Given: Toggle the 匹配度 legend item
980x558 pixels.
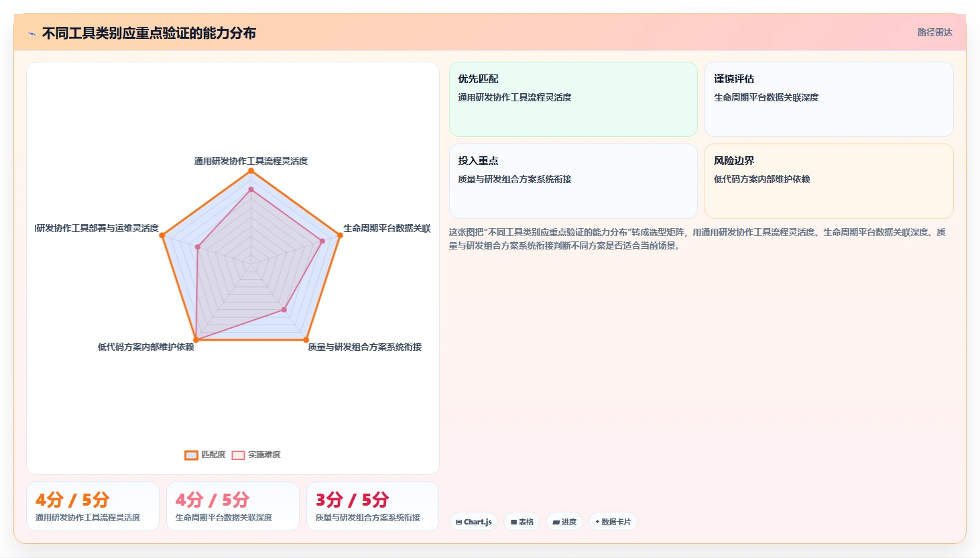Looking at the screenshot, I should 205,455.
